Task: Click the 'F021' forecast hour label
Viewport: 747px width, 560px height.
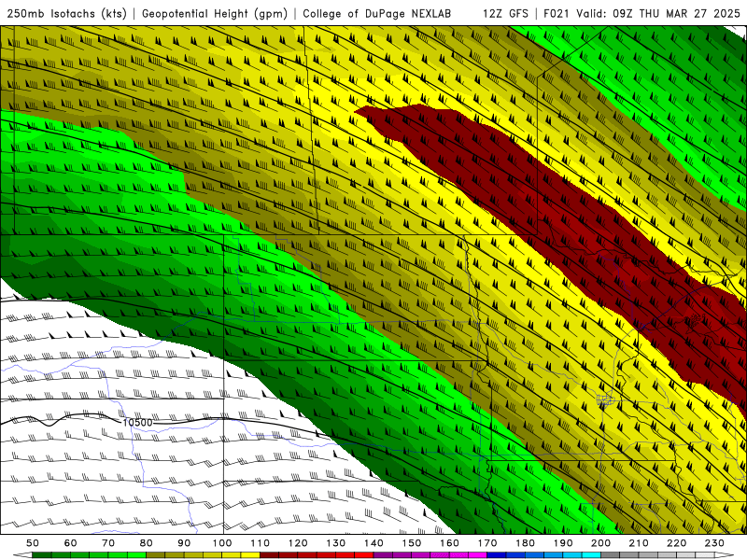Action: (557, 14)
